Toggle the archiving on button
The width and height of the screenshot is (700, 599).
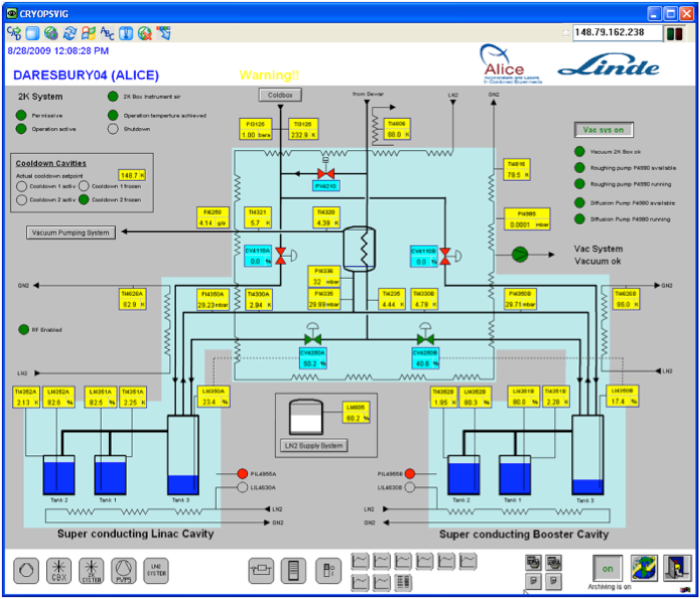(607, 569)
